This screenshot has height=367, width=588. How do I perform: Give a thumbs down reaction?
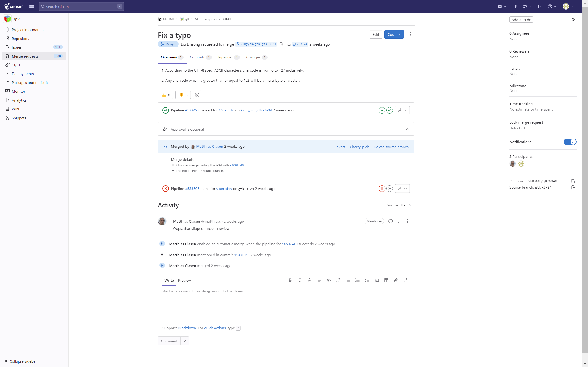(x=183, y=95)
